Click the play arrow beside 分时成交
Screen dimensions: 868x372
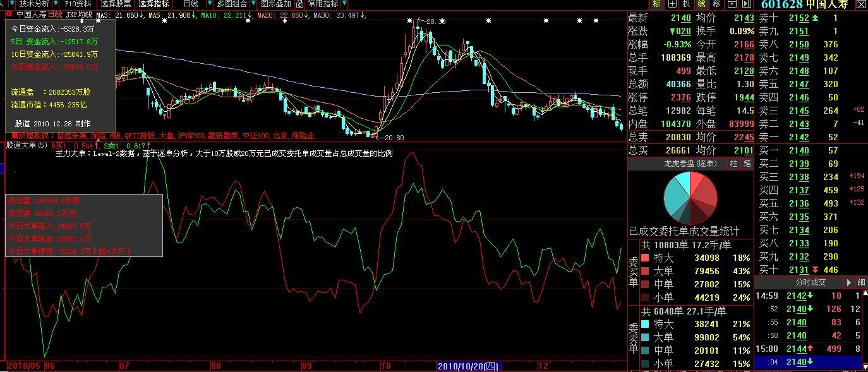pyautogui.click(x=849, y=282)
